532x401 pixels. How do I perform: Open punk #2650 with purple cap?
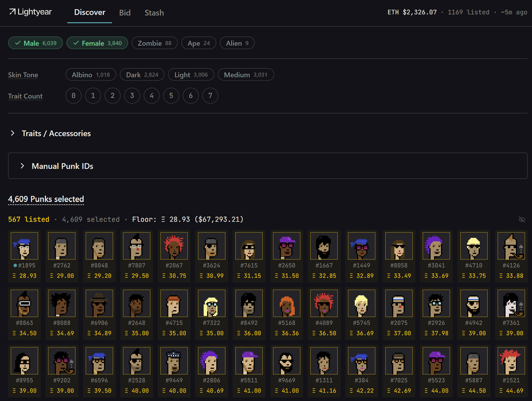[286, 245]
